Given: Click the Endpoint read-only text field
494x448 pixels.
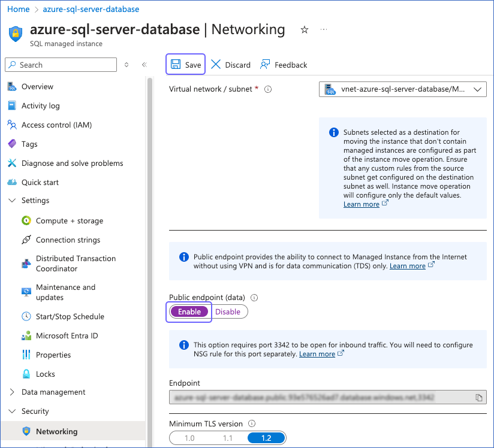Looking at the screenshot, I should point(328,397).
